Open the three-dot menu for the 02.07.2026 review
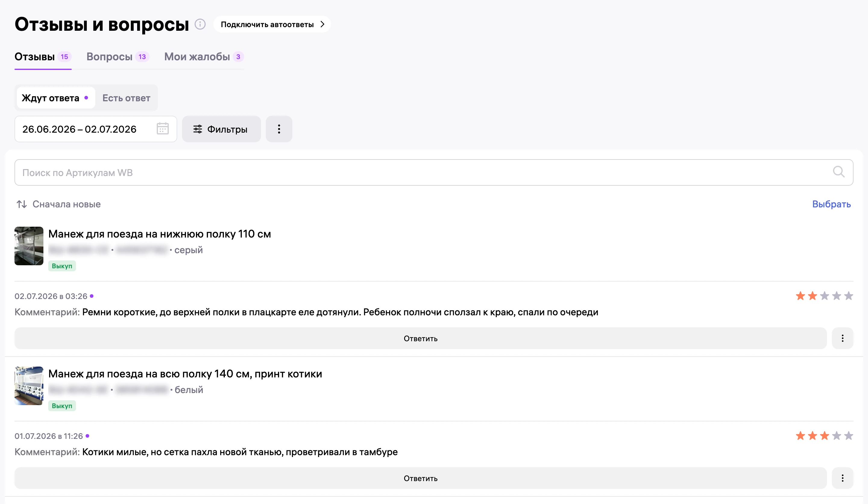The width and height of the screenshot is (868, 504). click(842, 338)
